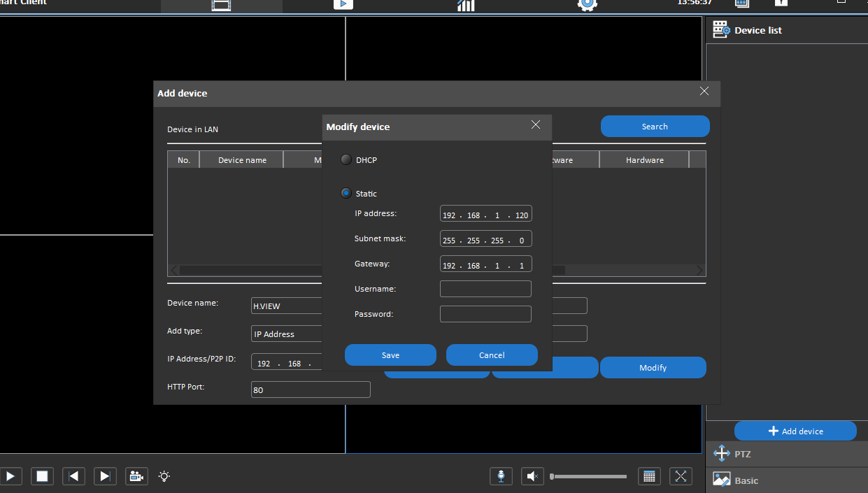868x493 pixels.
Task: Toggle the muted speaker icon
Action: point(532,476)
